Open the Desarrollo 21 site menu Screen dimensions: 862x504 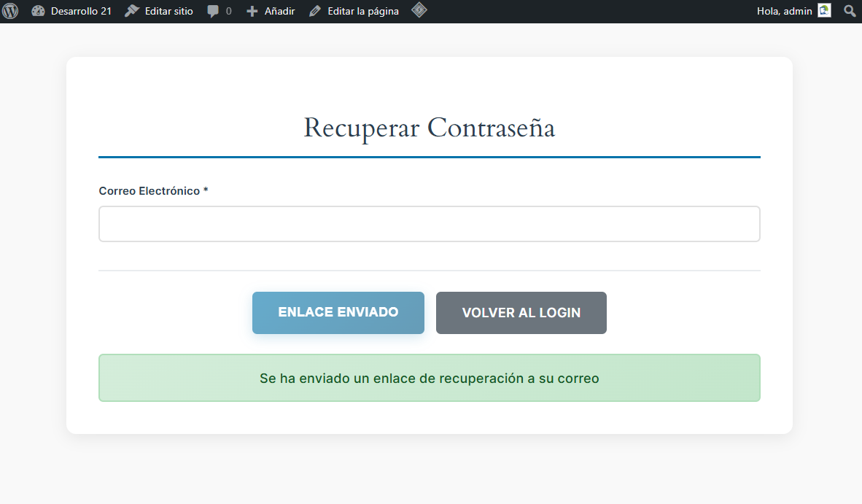click(81, 11)
